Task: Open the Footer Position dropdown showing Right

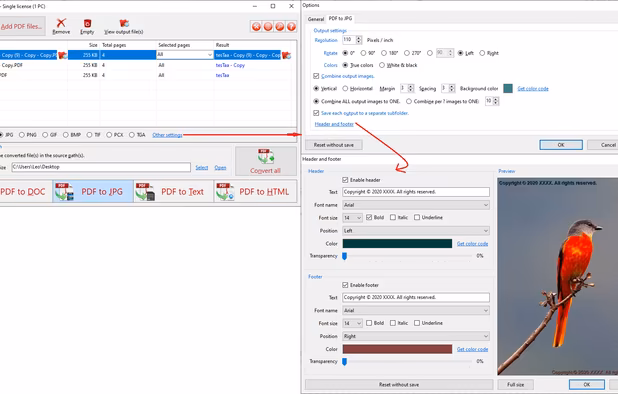Action: [416, 336]
